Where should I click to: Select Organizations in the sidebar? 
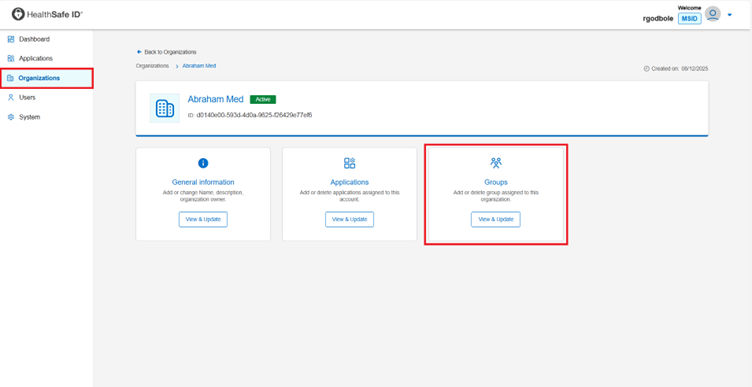tap(47, 78)
